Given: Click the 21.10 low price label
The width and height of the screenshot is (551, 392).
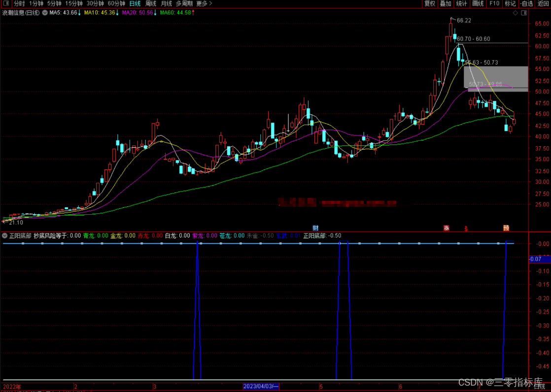Looking at the screenshot, I should click(16, 222).
